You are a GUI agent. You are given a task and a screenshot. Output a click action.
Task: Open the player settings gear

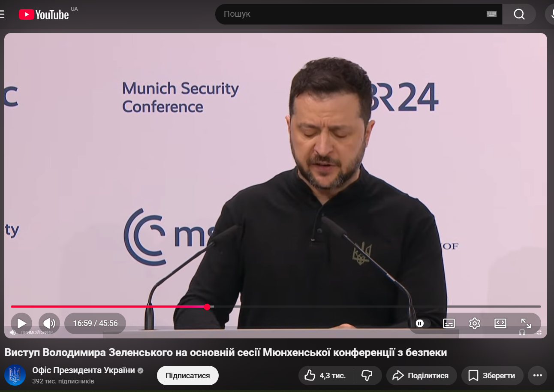tap(474, 323)
